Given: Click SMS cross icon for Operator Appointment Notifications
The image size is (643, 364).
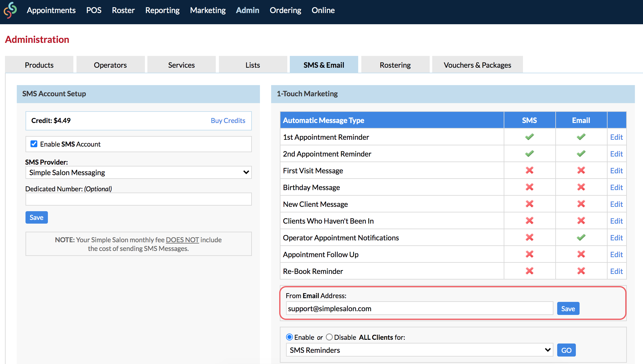Looking at the screenshot, I should (530, 238).
